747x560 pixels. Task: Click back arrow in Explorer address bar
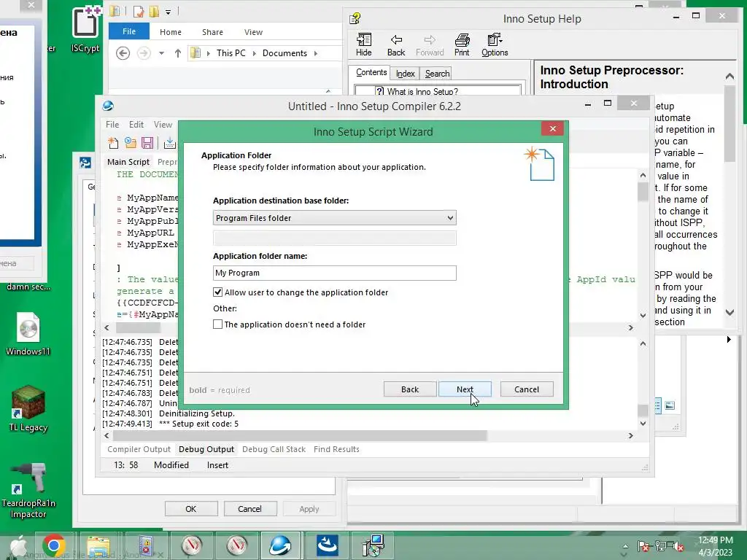[x=123, y=52]
